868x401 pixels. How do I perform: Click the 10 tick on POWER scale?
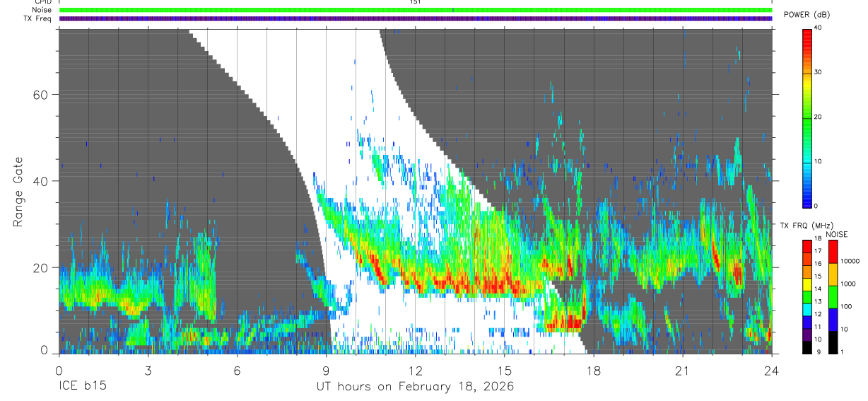[x=819, y=161]
